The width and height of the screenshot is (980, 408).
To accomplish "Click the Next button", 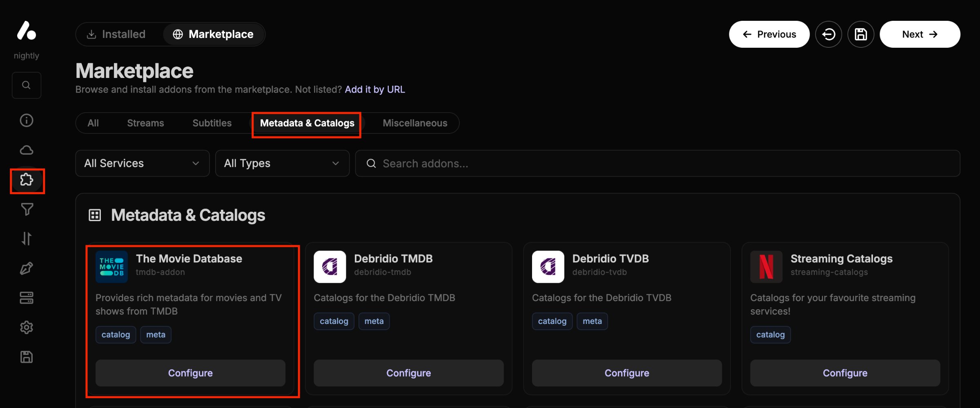I will pyautogui.click(x=920, y=34).
